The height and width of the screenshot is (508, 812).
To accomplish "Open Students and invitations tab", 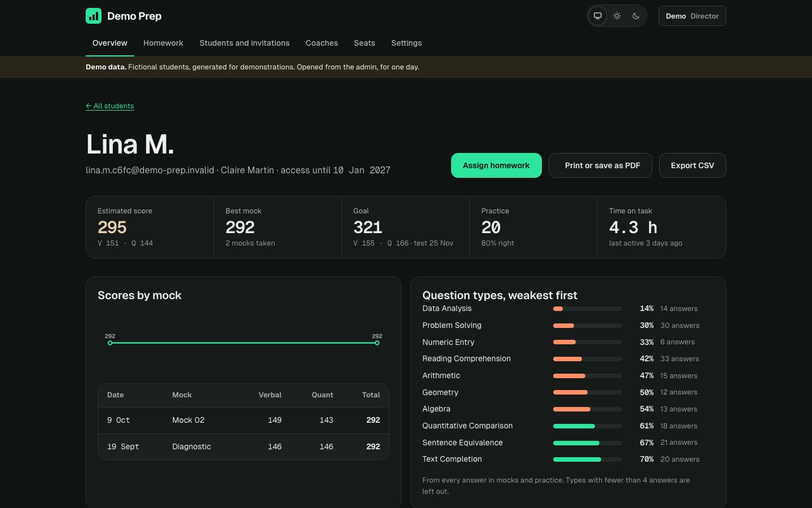I will [245, 43].
